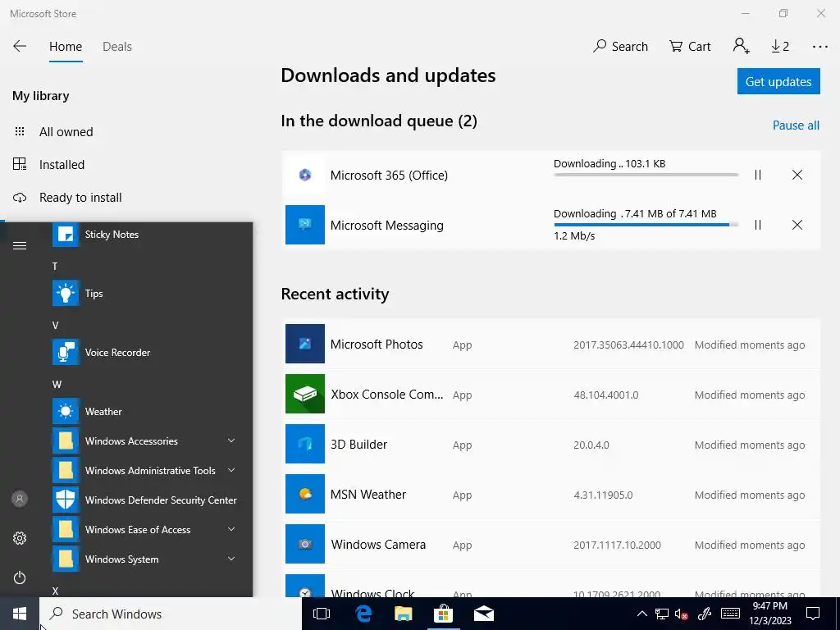This screenshot has height=630, width=840.
Task: Open Microsoft Edge from the taskbar
Action: (x=363, y=614)
